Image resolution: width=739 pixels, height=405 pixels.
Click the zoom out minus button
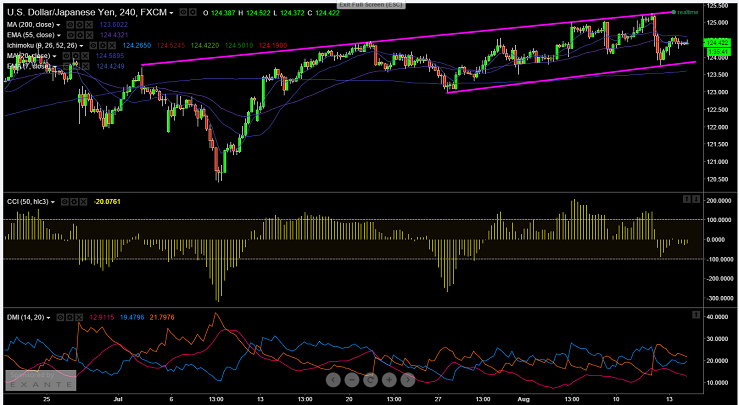coord(351,380)
